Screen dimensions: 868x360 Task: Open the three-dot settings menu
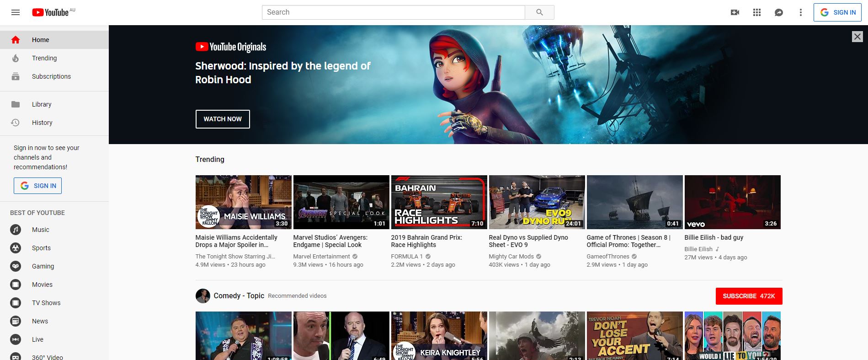(800, 12)
